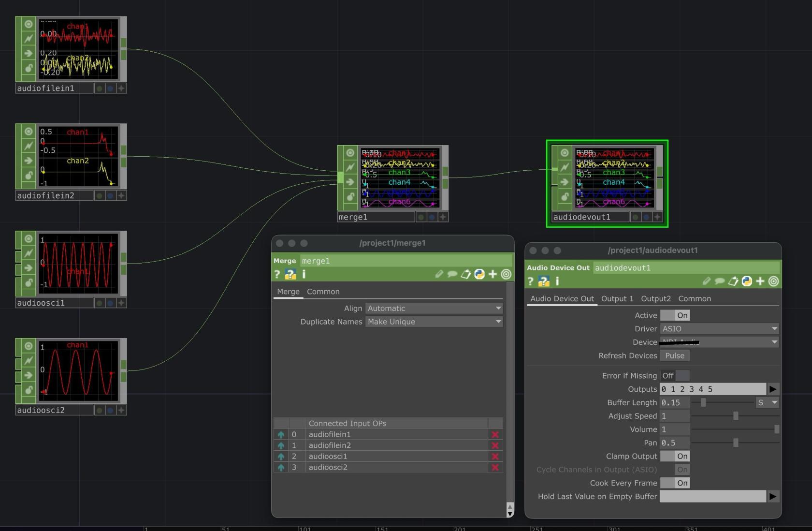Click Pan slider track
This screenshot has width=812, height=531.
tap(735, 443)
